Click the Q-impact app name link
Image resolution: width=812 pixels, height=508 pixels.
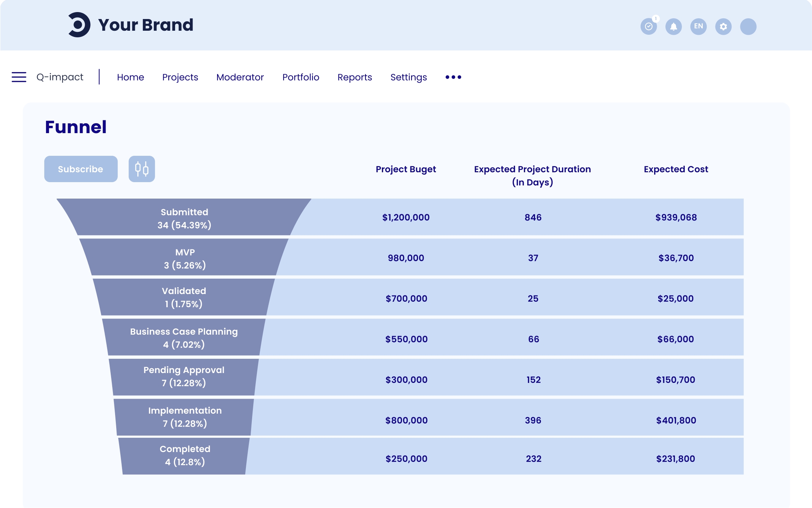[60, 77]
